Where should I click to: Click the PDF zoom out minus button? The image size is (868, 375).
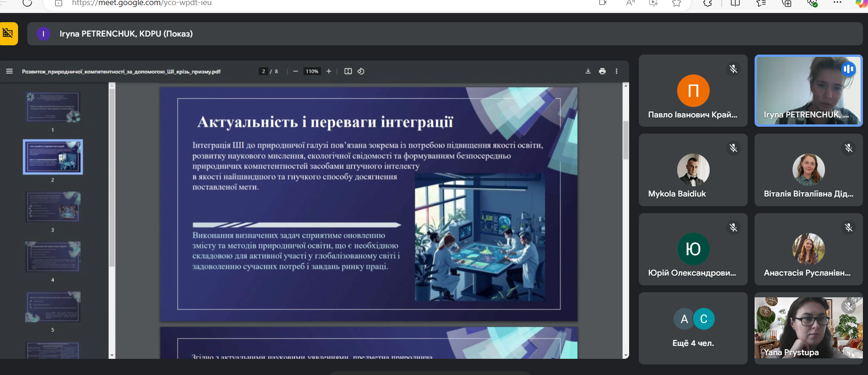pos(295,71)
